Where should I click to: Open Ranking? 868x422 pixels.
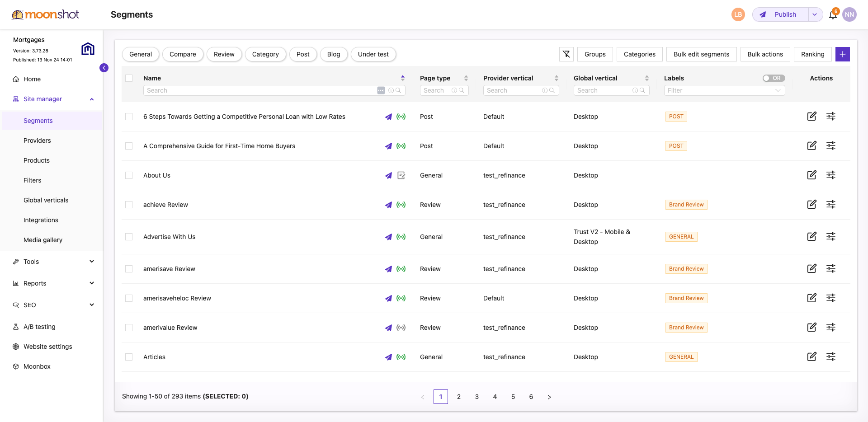(813, 54)
